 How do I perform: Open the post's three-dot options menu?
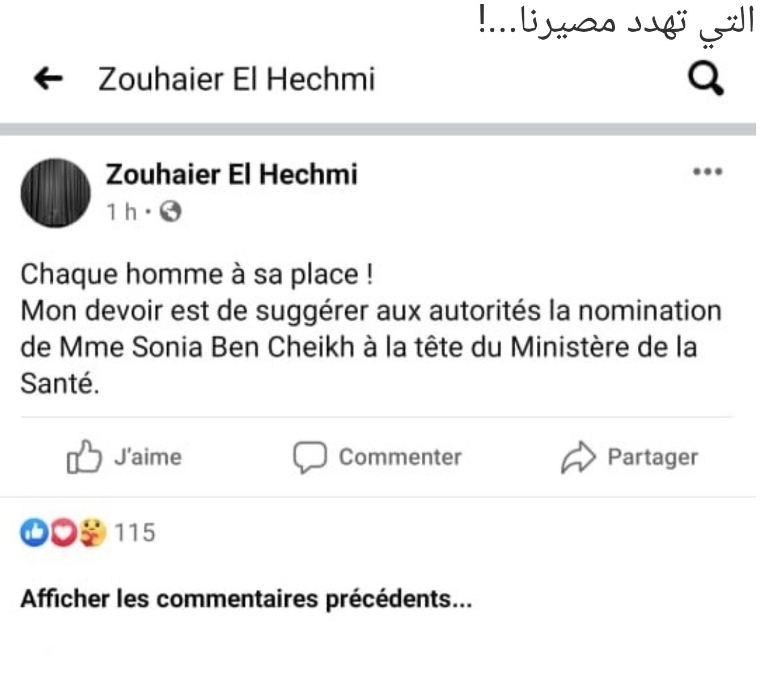707,171
